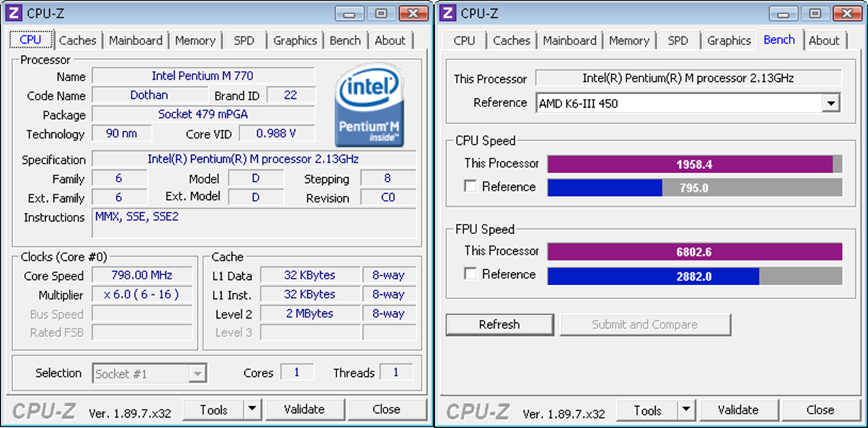Click the Name field Intel Pentium M 770

203,76
